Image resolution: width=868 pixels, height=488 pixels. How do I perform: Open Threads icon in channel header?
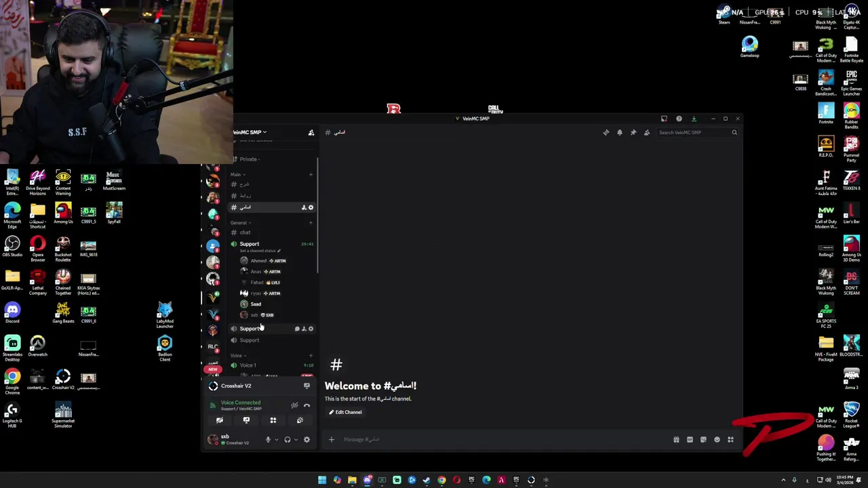click(x=606, y=133)
